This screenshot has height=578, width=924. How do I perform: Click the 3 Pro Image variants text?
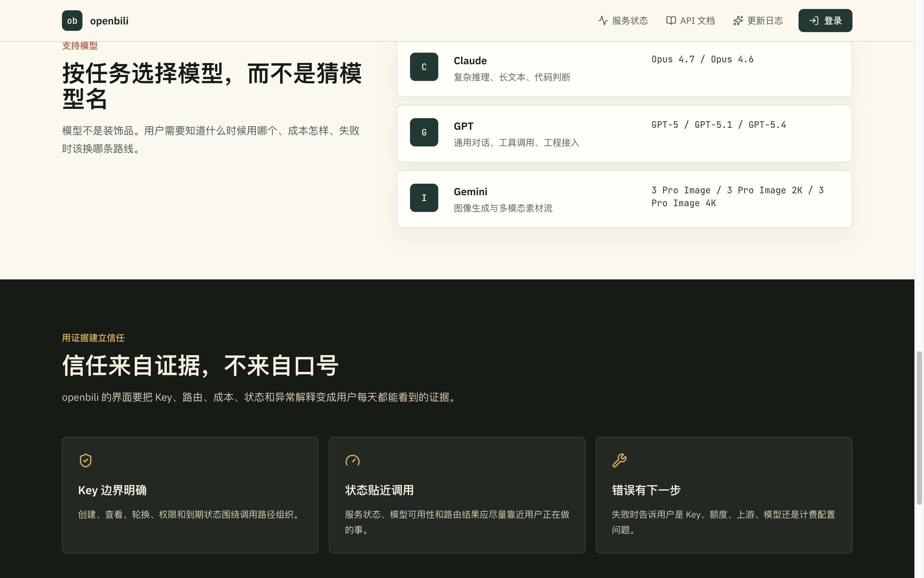(x=737, y=197)
